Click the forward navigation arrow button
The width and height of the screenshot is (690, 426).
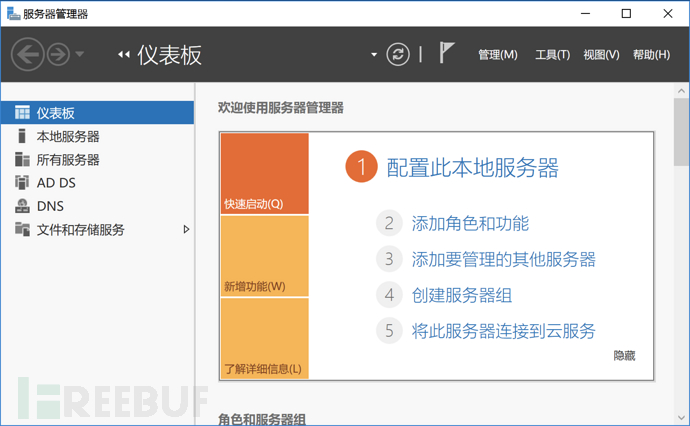[56, 54]
